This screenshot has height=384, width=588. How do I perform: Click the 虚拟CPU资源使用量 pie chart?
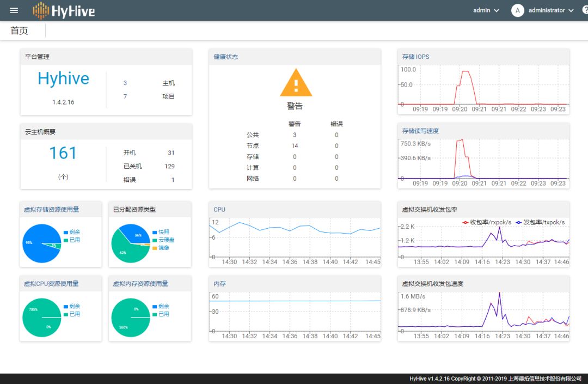pyautogui.click(x=41, y=318)
